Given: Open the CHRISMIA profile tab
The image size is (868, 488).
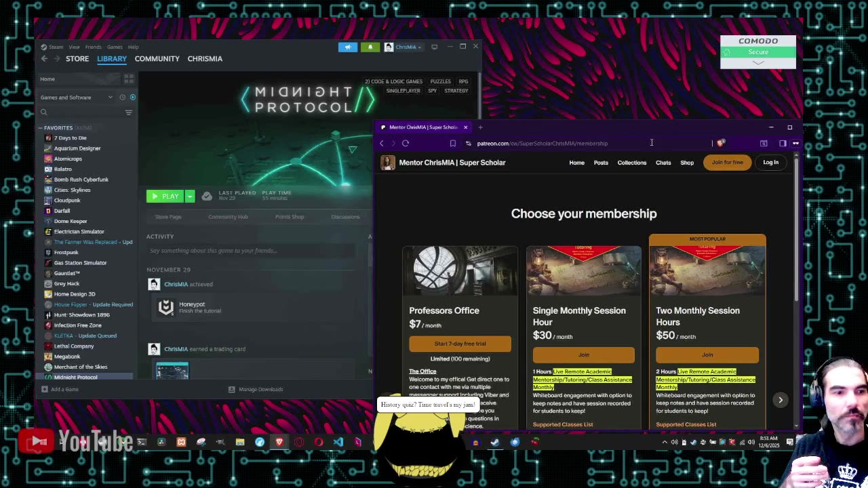Looking at the screenshot, I should (205, 59).
